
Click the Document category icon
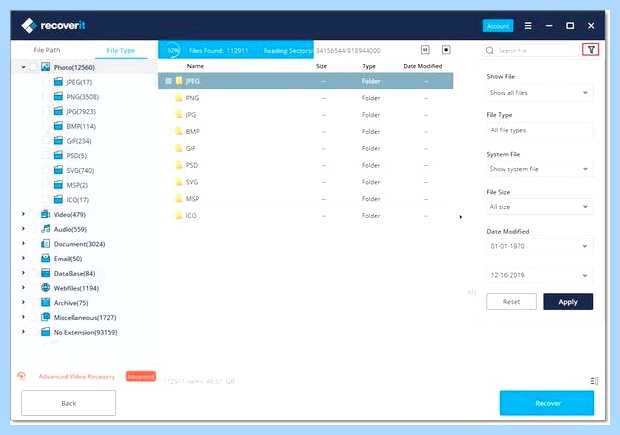click(x=45, y=244)
